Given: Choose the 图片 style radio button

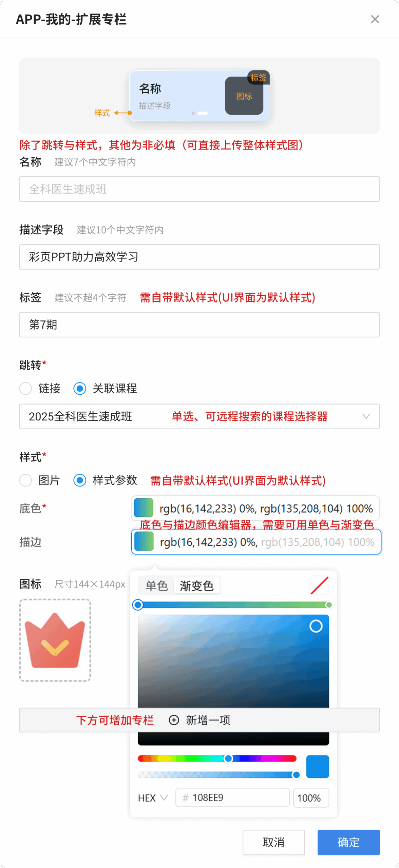Looking at the screenshot, I should 26,480.
